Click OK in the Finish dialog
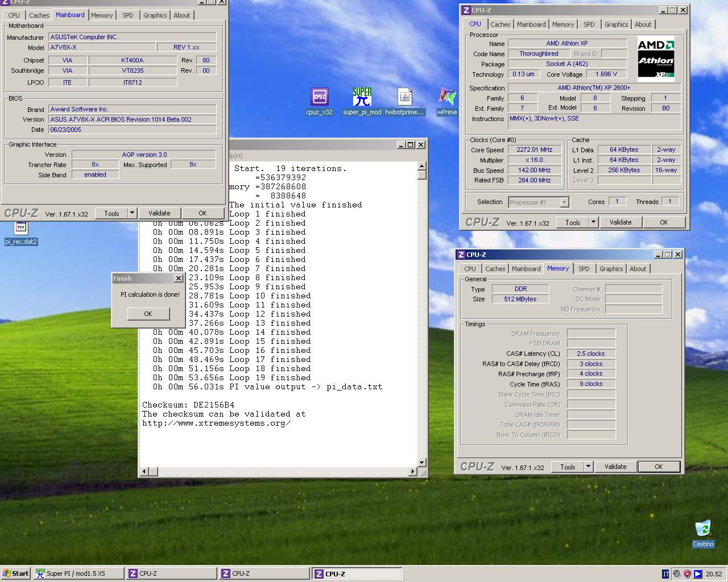This screenshot has width=728, height=582. [x=148, y=314]
